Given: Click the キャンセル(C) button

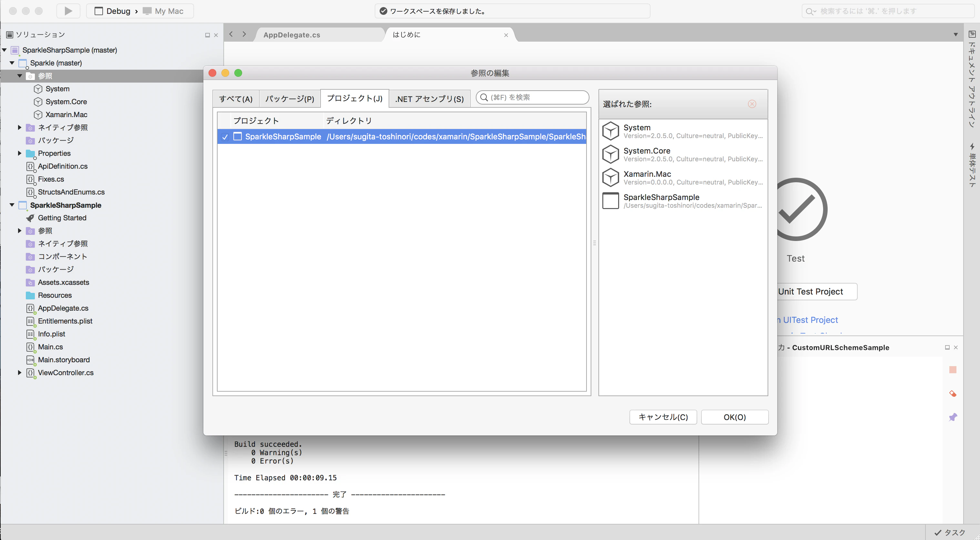Looking at the screenshot, I should click(663, 417).
